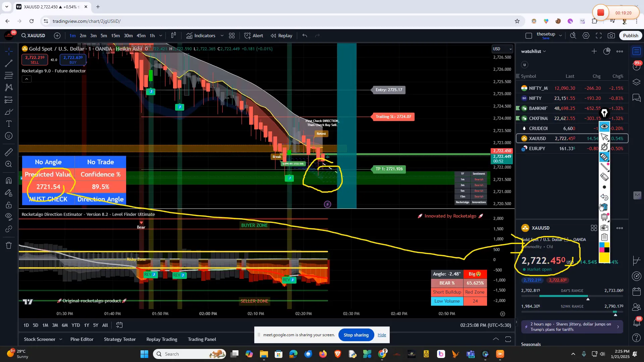
Task: Select the trend line drawing tool
Action: pyautogui.click(x=9, y=63)
